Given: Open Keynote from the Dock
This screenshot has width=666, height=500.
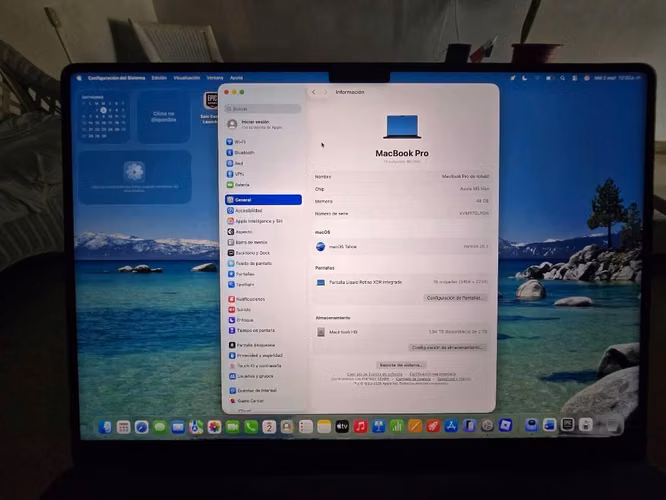Looking at the screenshot, I should click(378, 426).
